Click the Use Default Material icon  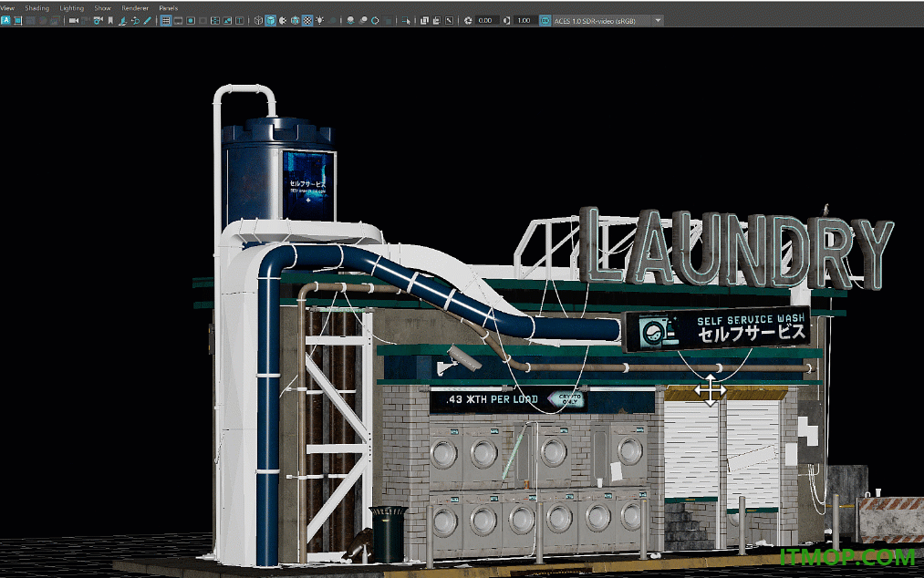coord(283,21)
